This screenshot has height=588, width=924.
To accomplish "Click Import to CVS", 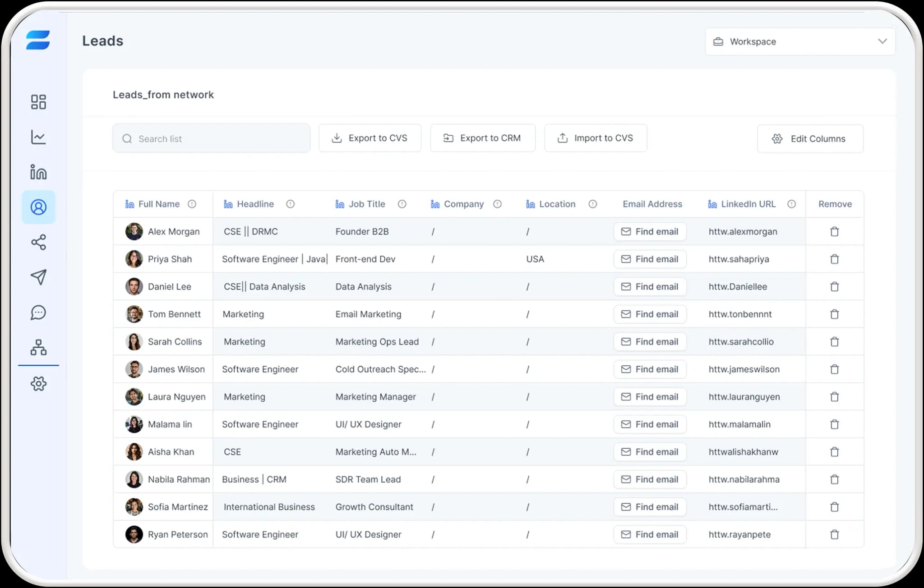I will (x=596, y=138).
